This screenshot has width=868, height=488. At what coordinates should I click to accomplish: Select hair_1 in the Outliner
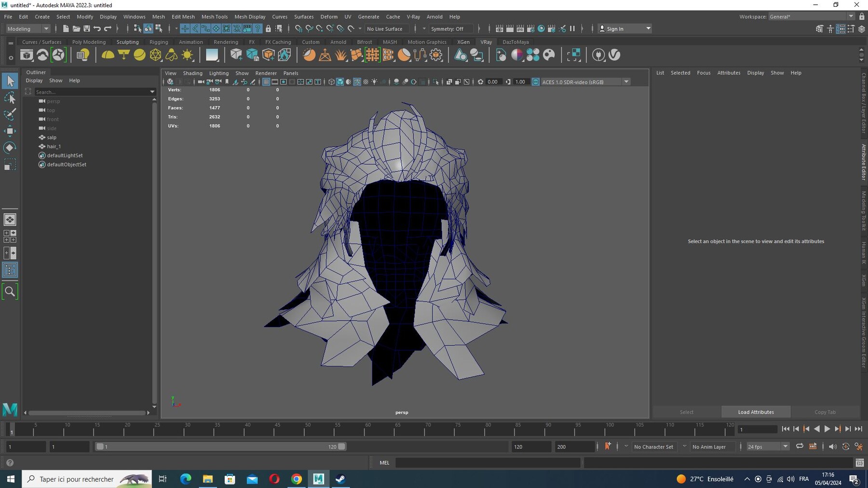pyautogui.click(x=54, y=146)
